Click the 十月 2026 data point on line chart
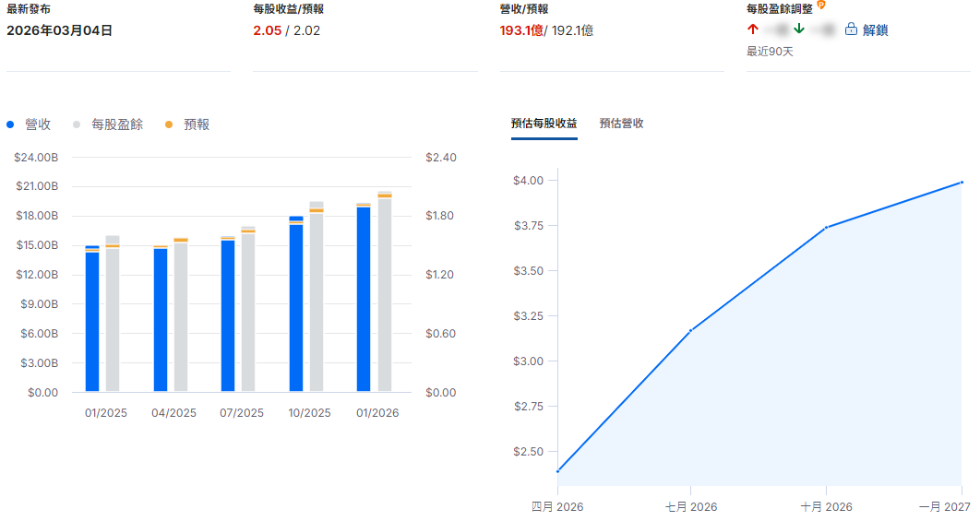This screenshot has height=521, width=980. 826,228
